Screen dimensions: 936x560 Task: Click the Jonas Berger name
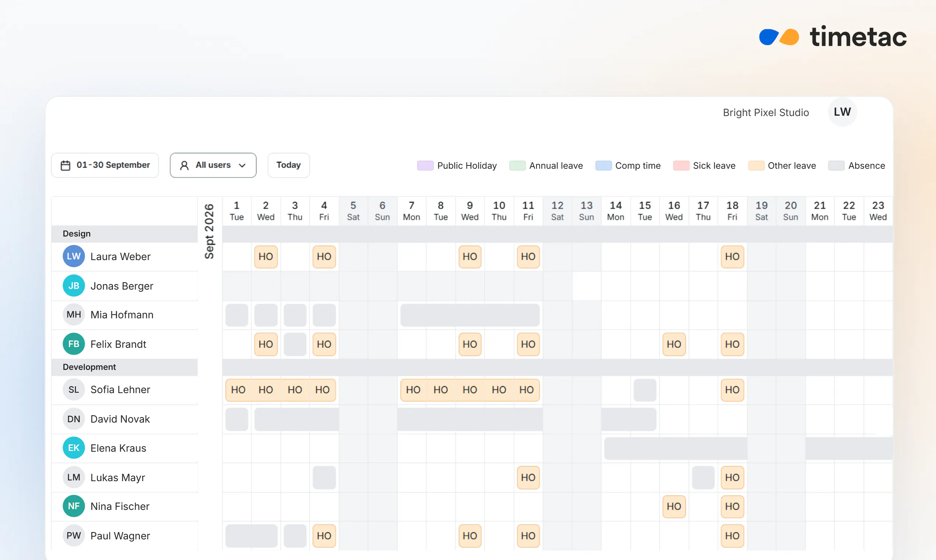[122, 286]
